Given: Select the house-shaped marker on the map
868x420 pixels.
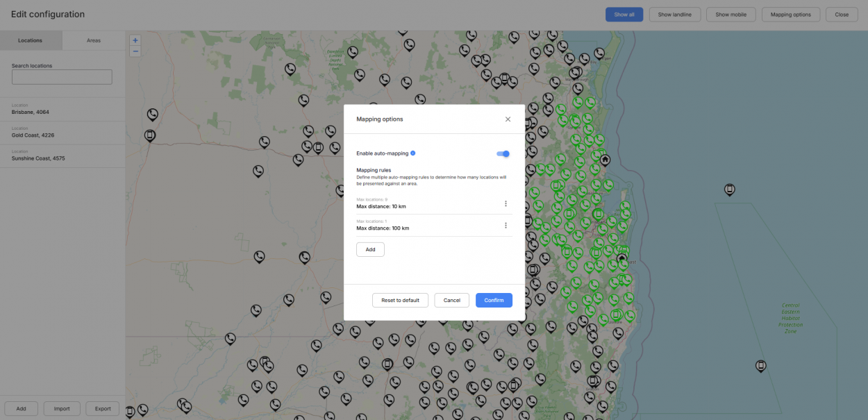Looking at the screenshot, I should click(604, 160).
